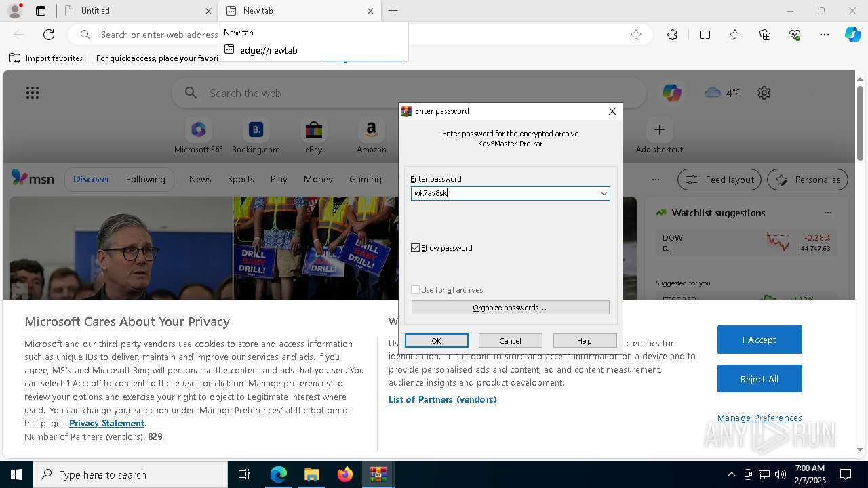Image resolution: width=868 pixels, height=488 pixels.
Task: Click the browser refresh button
Action: point(49,35)
